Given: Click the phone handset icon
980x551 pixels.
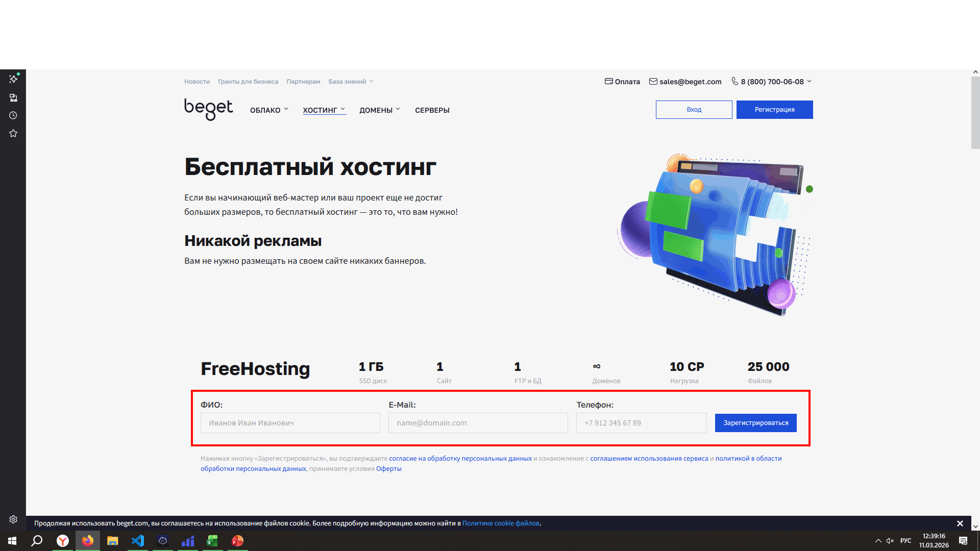Looking at the screenshot, I should pyautogui.click(x=734, y=81).
